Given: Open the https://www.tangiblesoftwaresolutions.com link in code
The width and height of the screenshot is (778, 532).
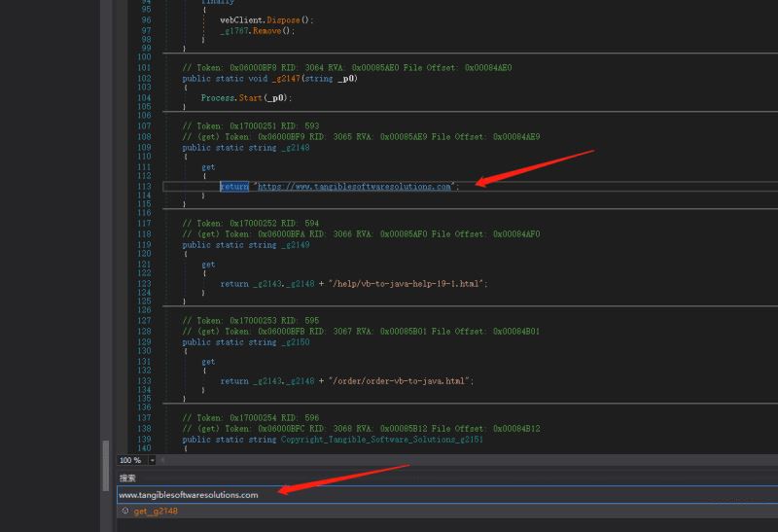Looking at the screenshot, I should click(x=354, y=187).
